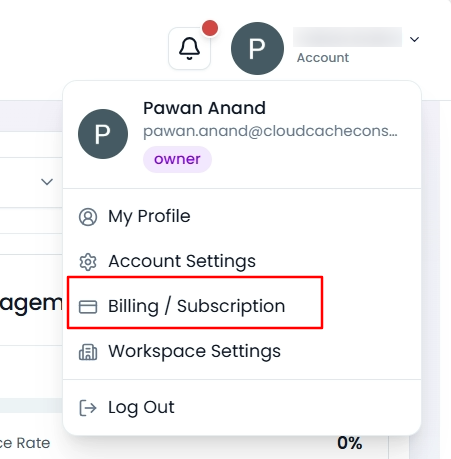Viewport: 451px width, 459px height.
Task: Click the pawan.anand email address
Action: [x=270, y=131]
